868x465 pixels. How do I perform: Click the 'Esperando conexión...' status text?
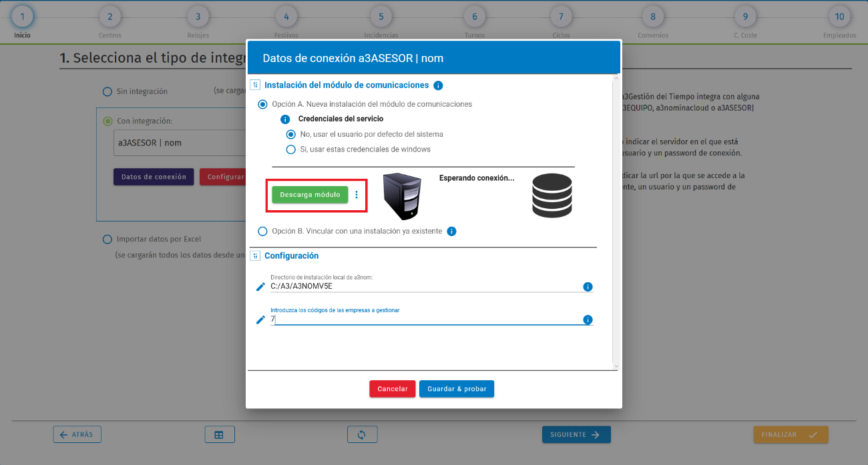click(x=477, y=178)
